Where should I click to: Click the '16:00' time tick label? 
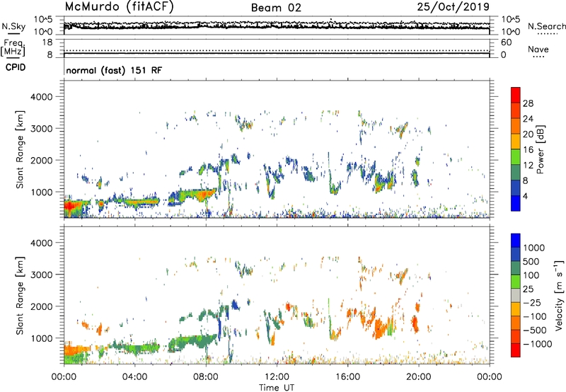tap(347, 377)
